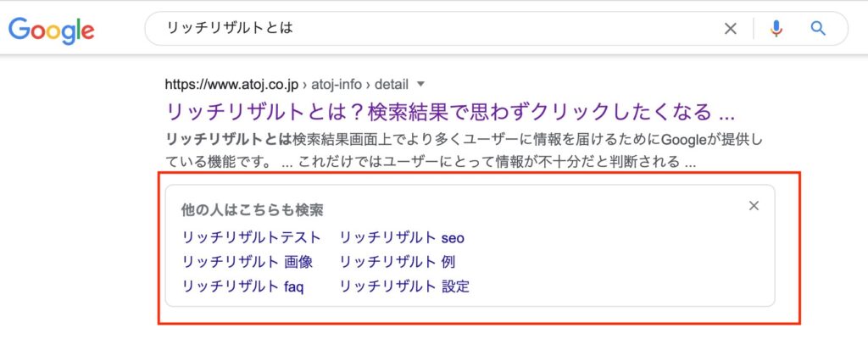The width and height of the screenshot is (868, 339).
Task: Select related search リッチリザルト 設定
Action: coord(404,286)
